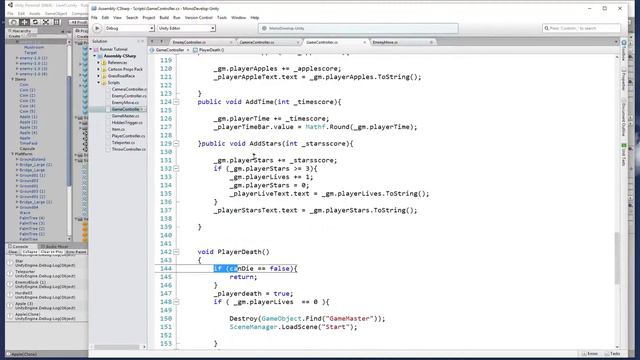The image size is (640, 360).
Task: Collapse the Runner Tutorial solution node
Action: [x=91, y=49]
